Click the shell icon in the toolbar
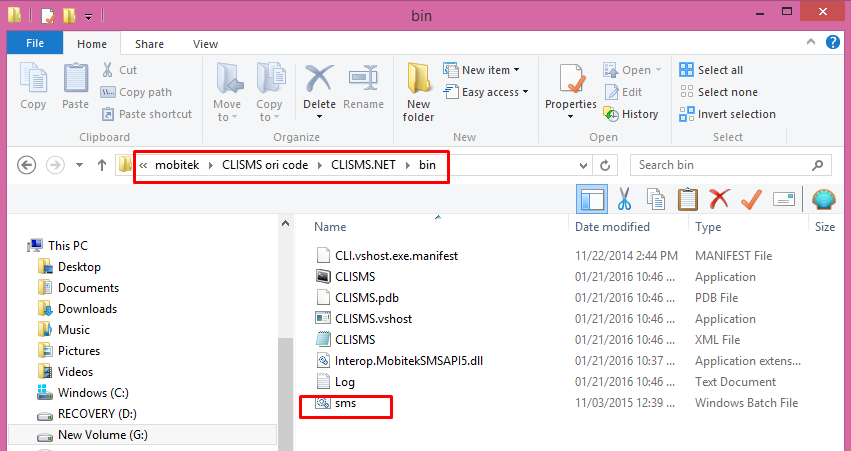 823,199
